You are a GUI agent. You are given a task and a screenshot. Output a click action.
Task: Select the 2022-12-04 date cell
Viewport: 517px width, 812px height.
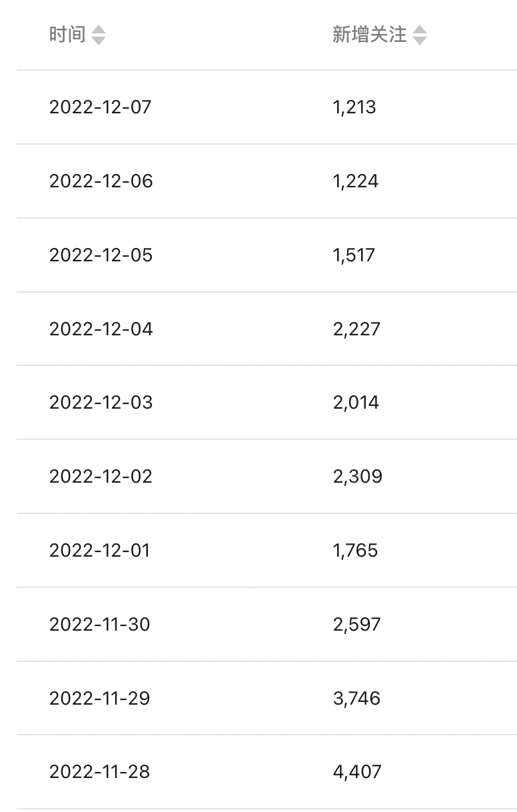(101, 329)
